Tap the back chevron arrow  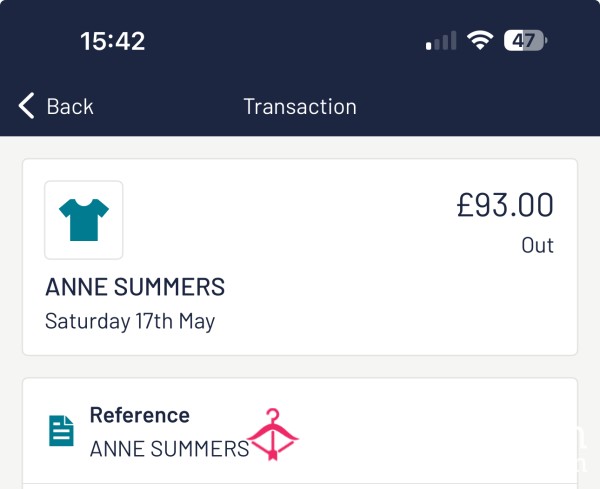26,106
